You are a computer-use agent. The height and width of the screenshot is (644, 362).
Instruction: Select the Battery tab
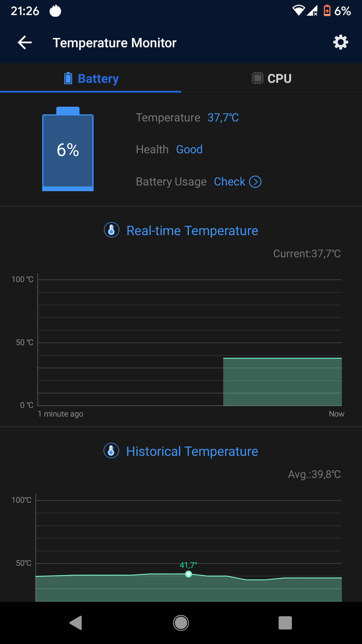pos(91,78)
